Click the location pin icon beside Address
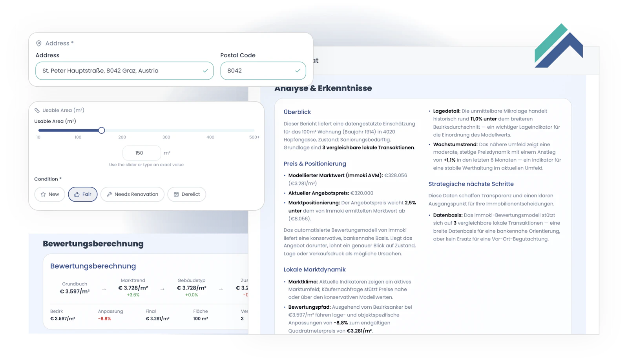This screenshot has height=364, width=628. (x=39, y=44)
